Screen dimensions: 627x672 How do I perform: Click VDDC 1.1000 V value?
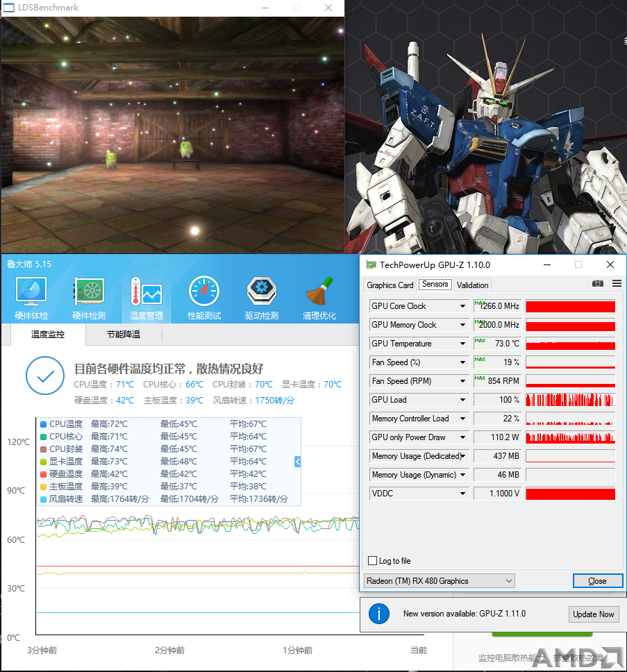point(498,494)
